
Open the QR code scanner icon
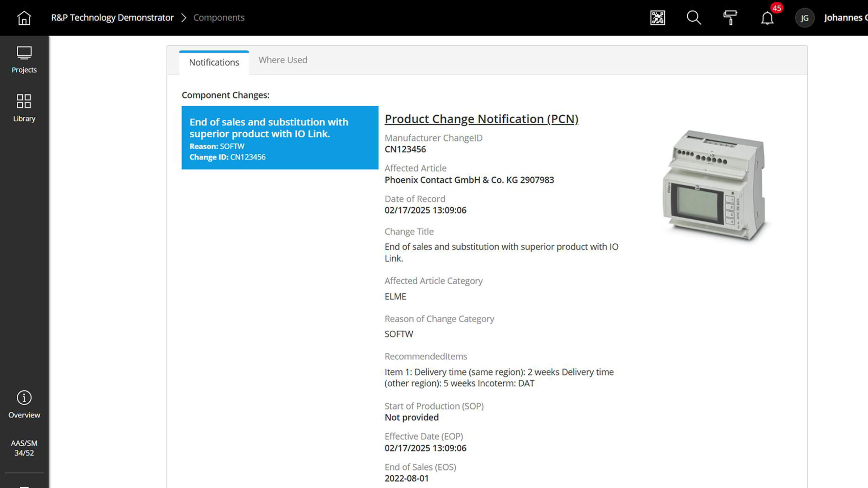[x=657, y=18]
